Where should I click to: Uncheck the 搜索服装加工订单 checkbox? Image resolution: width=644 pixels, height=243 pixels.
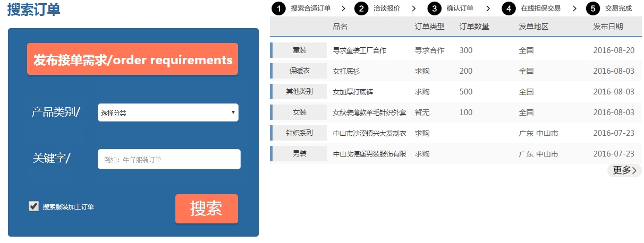point(33,206)
